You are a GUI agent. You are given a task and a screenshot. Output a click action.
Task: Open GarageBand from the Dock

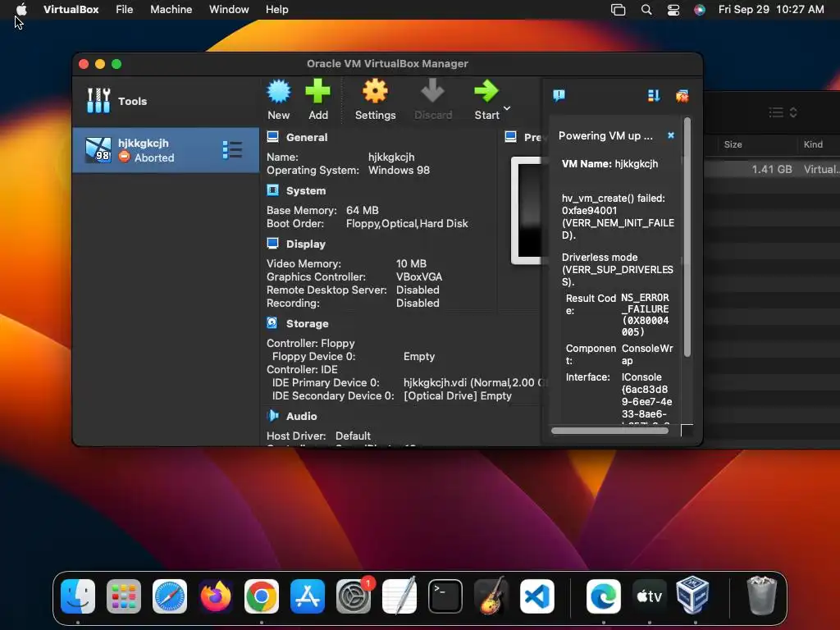pos(491,596)
